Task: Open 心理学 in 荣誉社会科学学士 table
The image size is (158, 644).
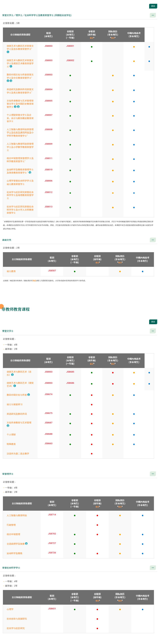Action: pyautogui.click(x=10, y=609)
